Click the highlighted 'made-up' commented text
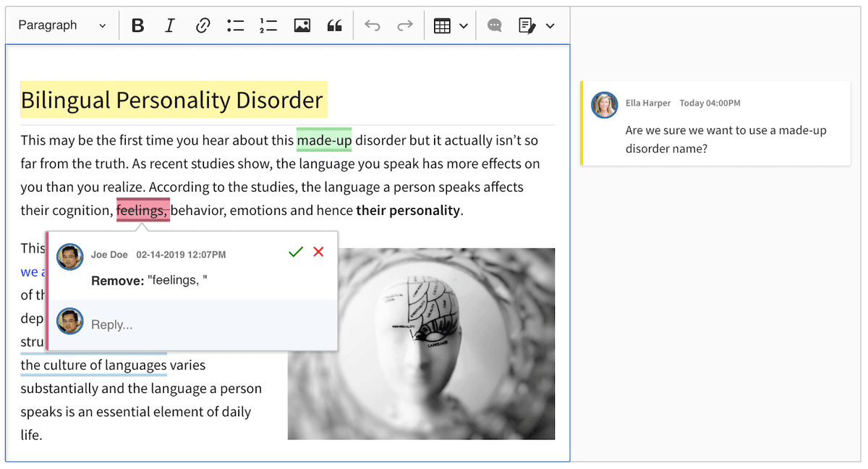This screenshot has width=868, height=469. pyautogui.click(x=324, y=140)
